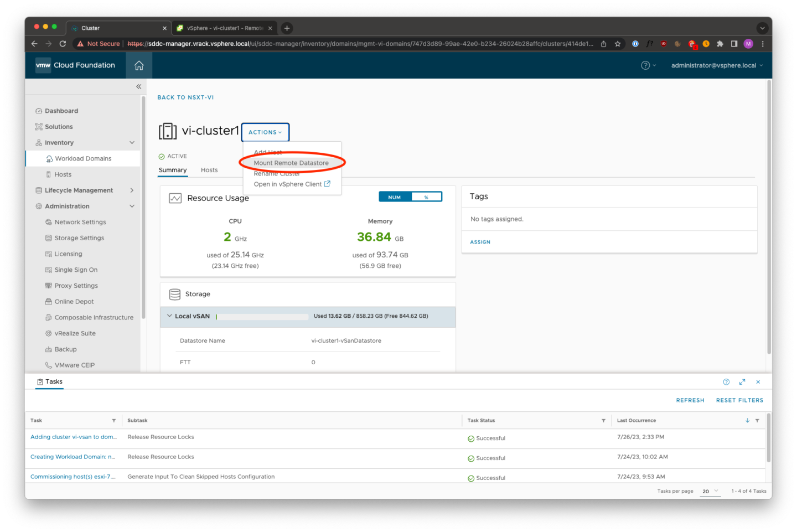Click the BACK TO NSXT-VI link
This screenshot has width=797, height=532.
[x=185, y=97]
